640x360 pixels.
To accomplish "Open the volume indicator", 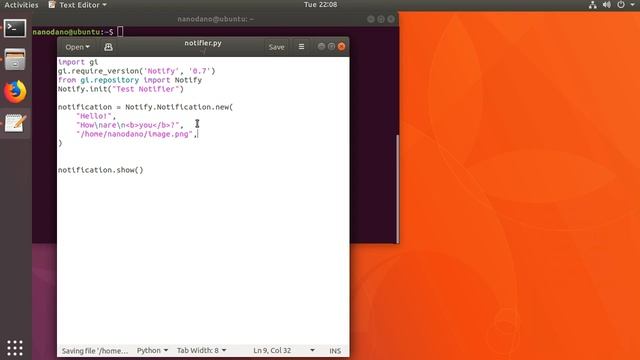I will [x=607, y=5].
